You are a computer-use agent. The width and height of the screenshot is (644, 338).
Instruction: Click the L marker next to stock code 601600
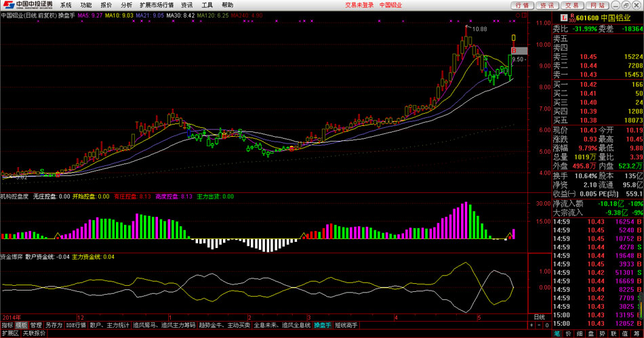pyautogui.click(x=564, y=18)
